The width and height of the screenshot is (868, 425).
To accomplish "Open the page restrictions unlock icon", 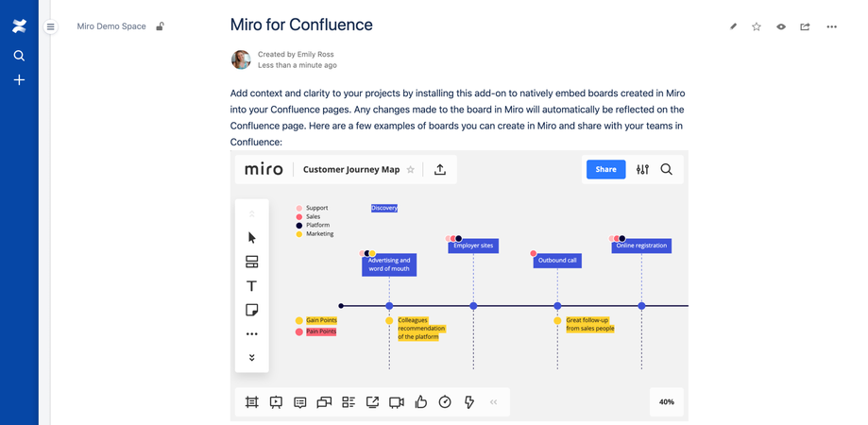I will coord(160,26).
